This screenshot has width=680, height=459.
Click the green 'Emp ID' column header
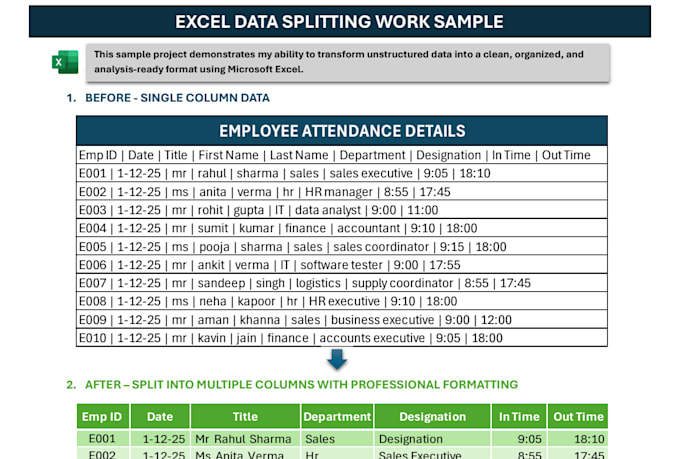click(103, 416)
